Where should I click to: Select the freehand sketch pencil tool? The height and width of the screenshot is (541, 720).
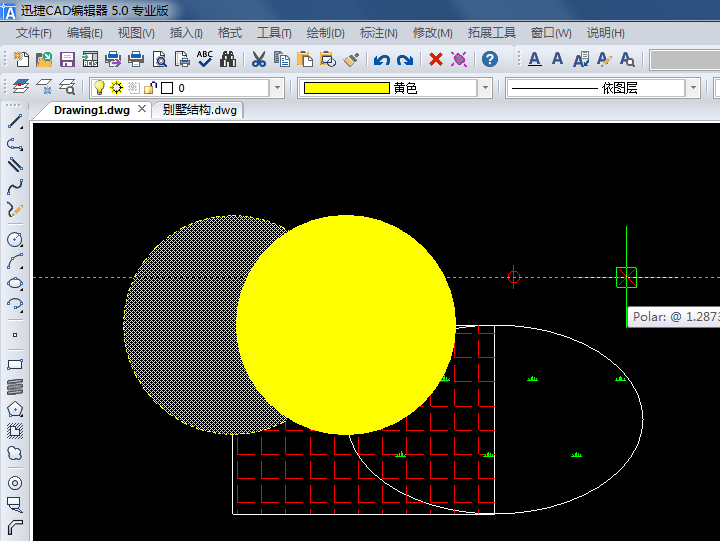click(x=15, y=210)
